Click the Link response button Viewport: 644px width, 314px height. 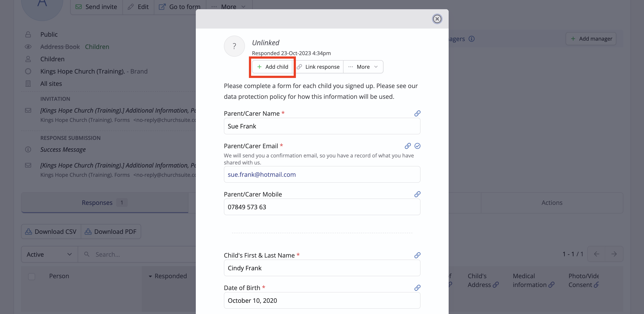pyautogui.click(x=318, y=67)
